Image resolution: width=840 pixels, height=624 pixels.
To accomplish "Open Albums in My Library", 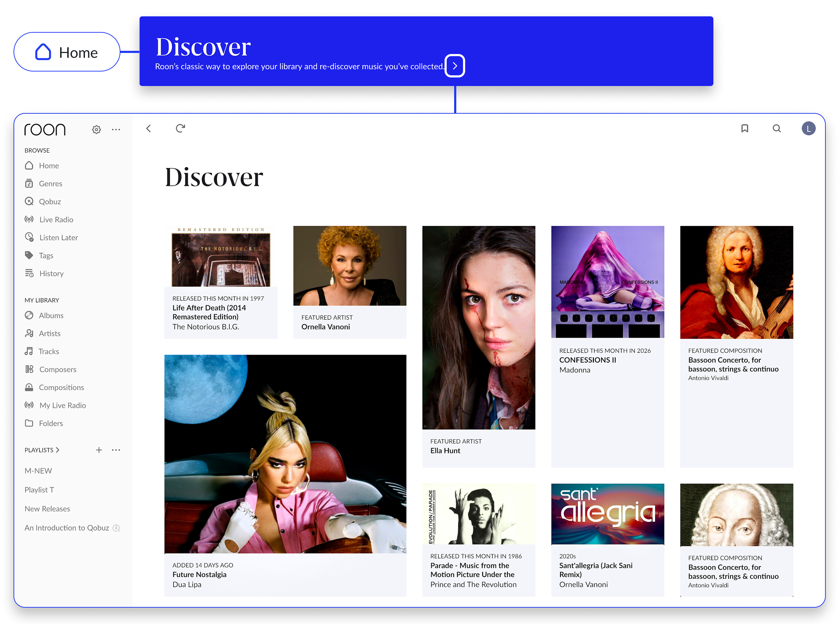I will [51, 316].
